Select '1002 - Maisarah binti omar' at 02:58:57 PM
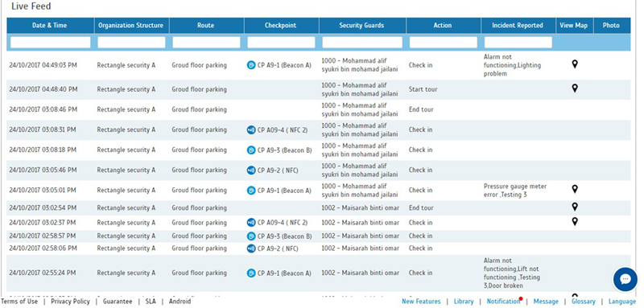 click(x=360, y=236)
